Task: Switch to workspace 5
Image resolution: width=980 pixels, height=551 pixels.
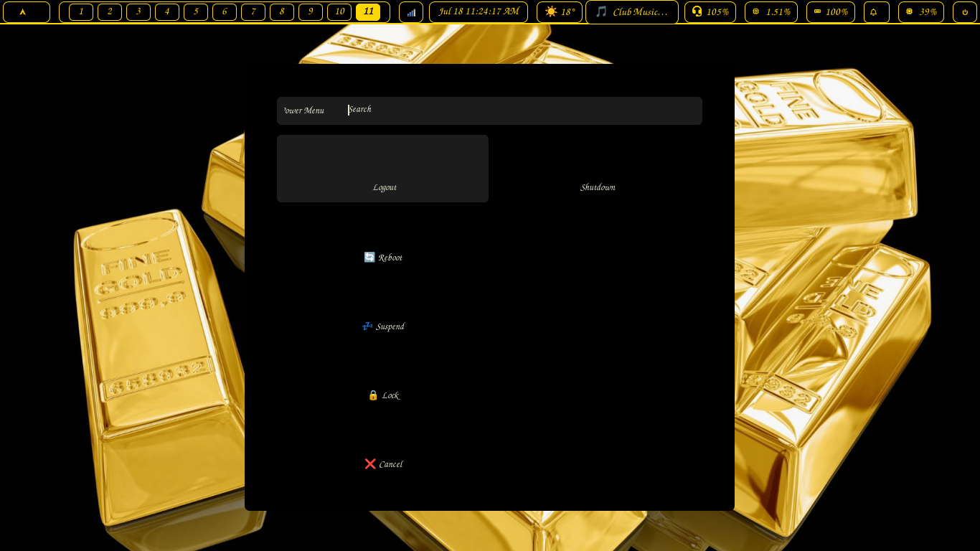Action: [x=196, y=12]
